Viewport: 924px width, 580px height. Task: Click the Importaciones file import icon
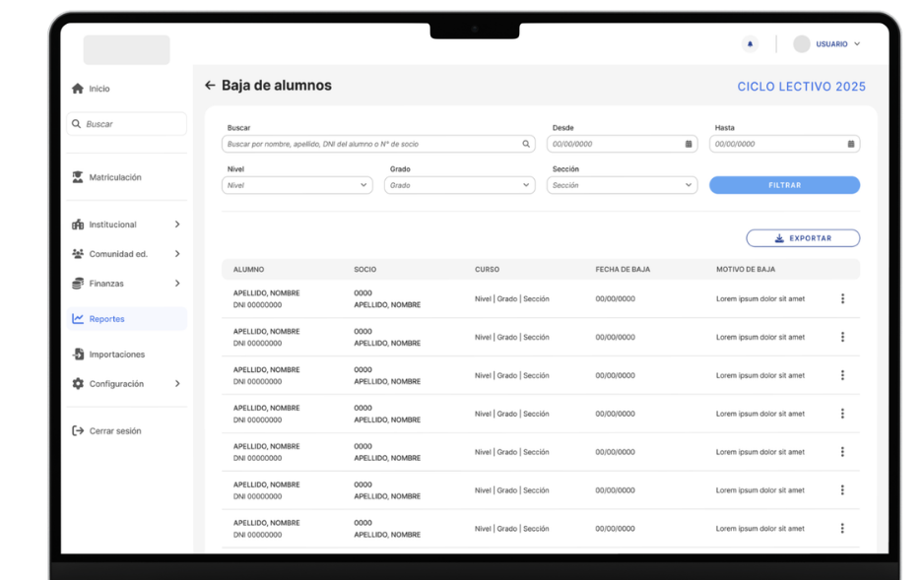point(78,354)
